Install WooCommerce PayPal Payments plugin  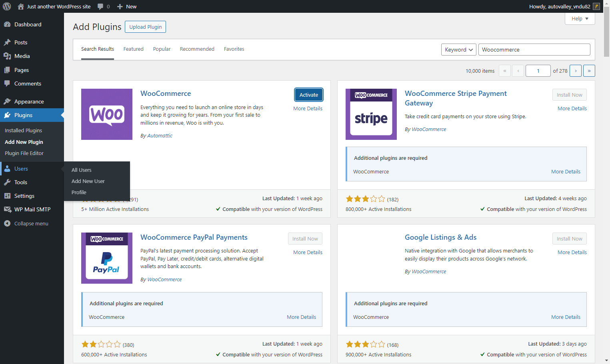305,239
